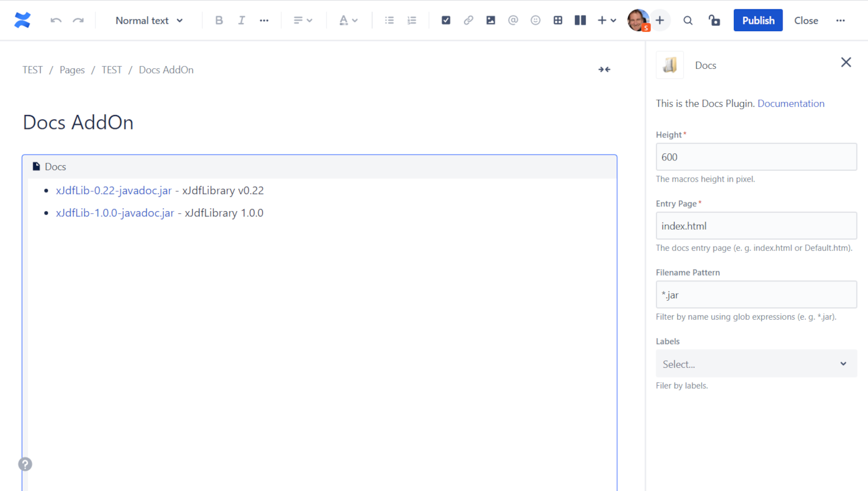Open the text color picker
The width and height of the screenshot is (868, 491).
(x=348, y=20)
